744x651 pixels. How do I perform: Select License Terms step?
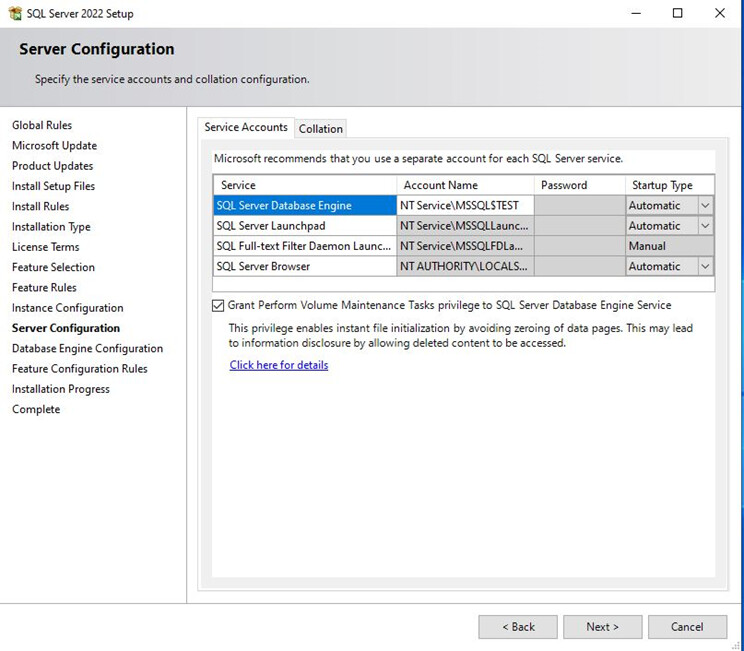coord(46,247)
